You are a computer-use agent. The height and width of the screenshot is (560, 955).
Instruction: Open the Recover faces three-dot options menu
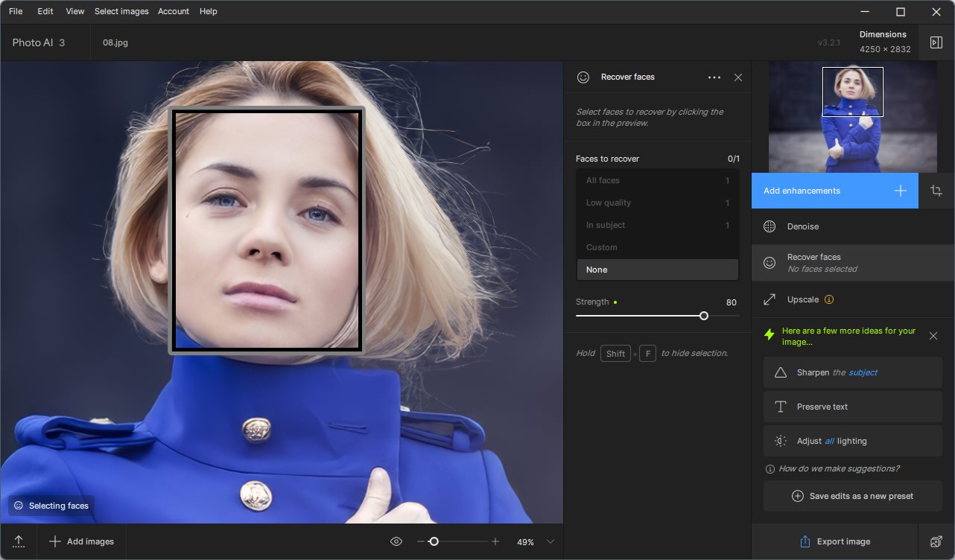click(x=714, y=77)
